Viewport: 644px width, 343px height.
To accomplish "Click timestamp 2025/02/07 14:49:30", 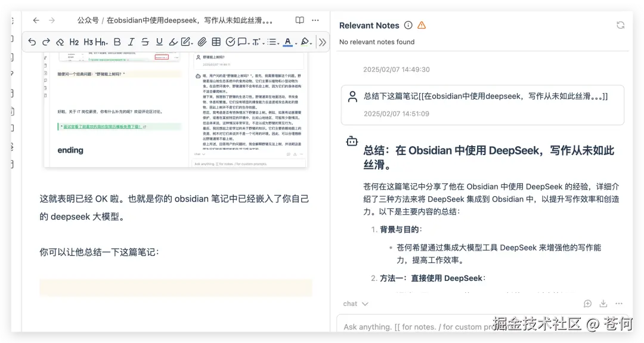I will click(397, 69).
